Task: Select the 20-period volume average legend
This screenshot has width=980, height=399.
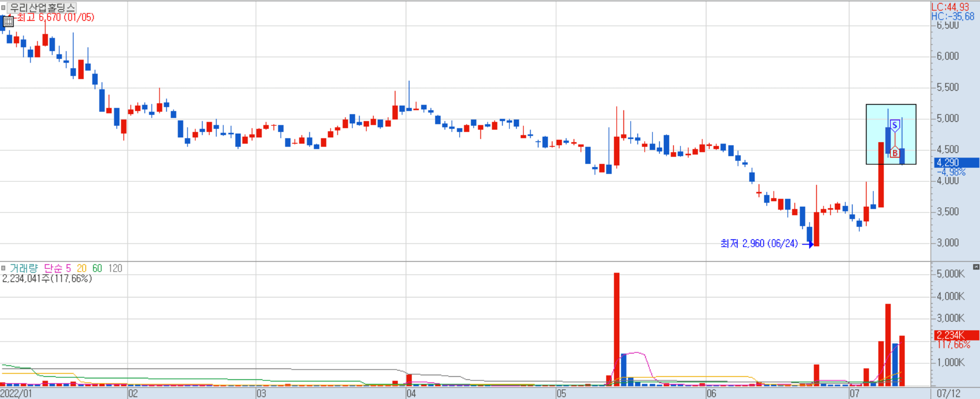Action: click(81, 268)
